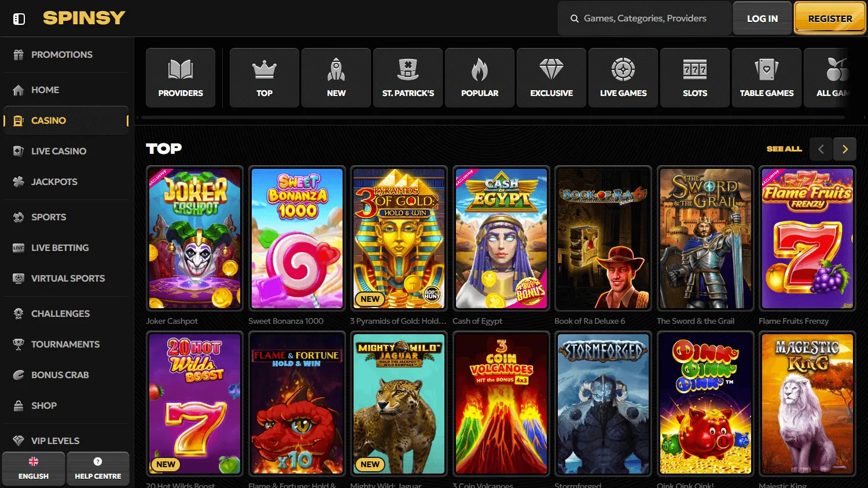Toggle the Tournaments sidebar entry
The height and width of the screenshot is (488, 868).
[65, 344]
